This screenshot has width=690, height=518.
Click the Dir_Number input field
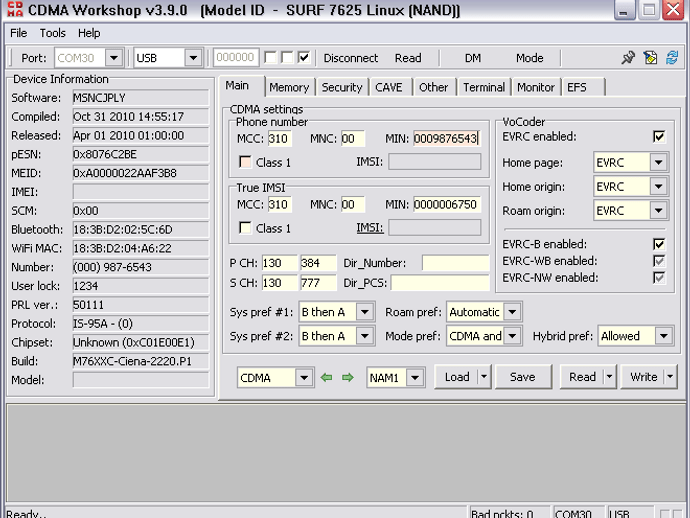(455, 263)
